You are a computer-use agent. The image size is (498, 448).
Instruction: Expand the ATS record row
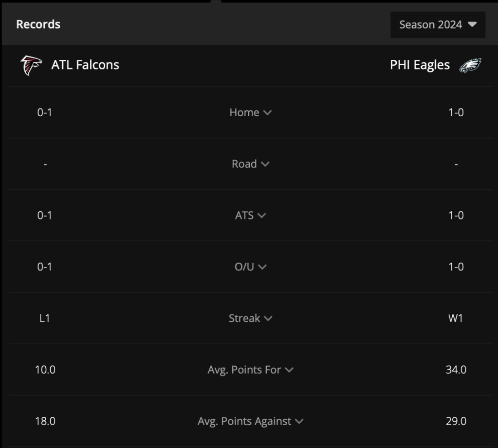(251, 215)
